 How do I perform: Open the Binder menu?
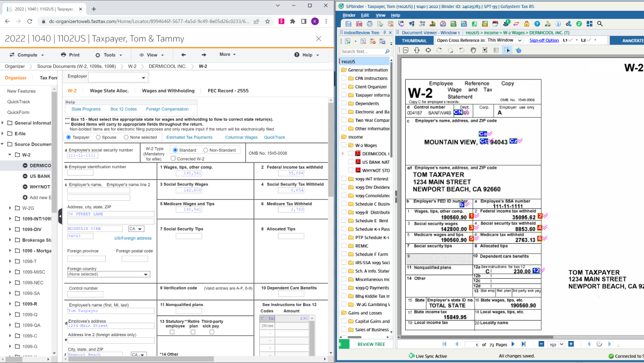click(349, 16)
